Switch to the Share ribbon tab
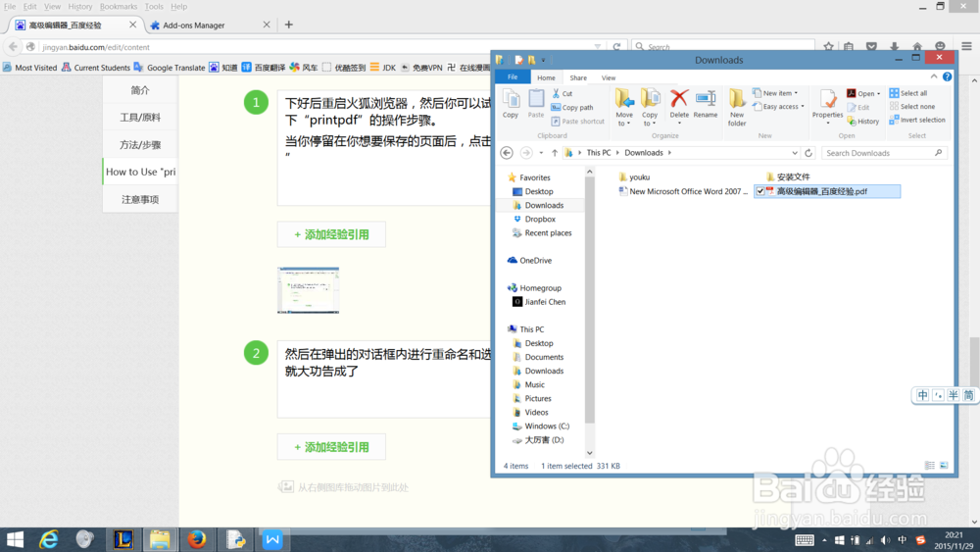Image resolution: width=980 pixels, height=552 pixels. tap(578, 77)
